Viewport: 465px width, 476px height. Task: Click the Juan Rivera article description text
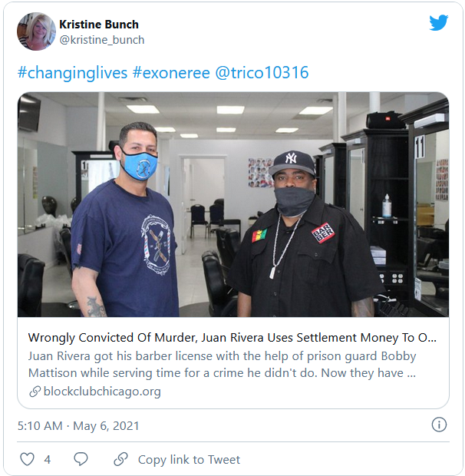coord(222,364)
